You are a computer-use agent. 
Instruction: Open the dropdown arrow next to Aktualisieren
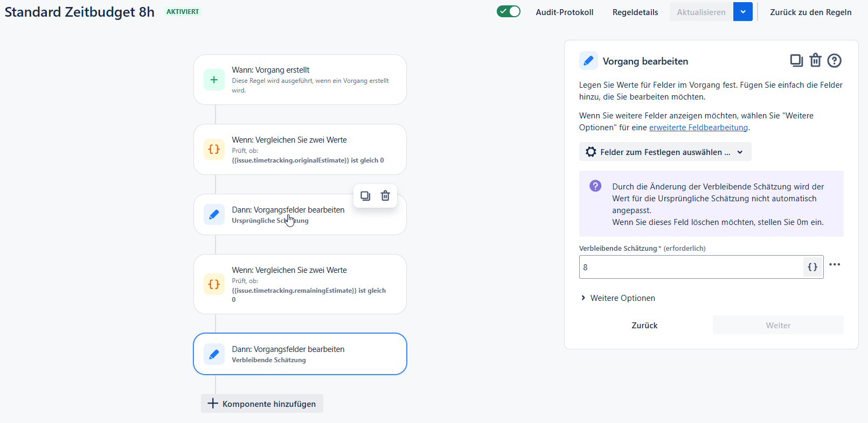(x=743, y=12)
